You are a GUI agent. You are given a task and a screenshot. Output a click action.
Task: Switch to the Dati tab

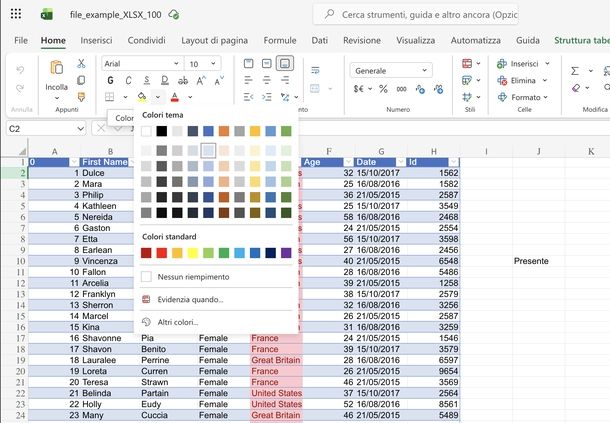pos(319,40)
